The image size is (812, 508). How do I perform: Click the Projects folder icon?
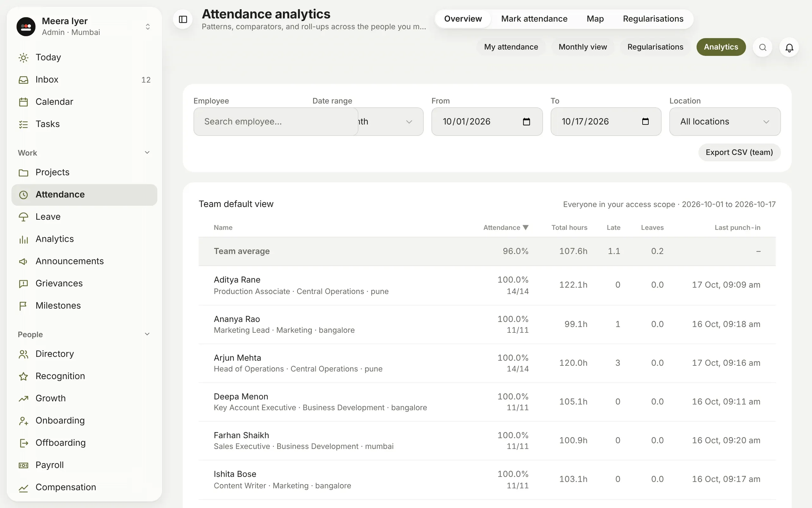pos(23,172)
